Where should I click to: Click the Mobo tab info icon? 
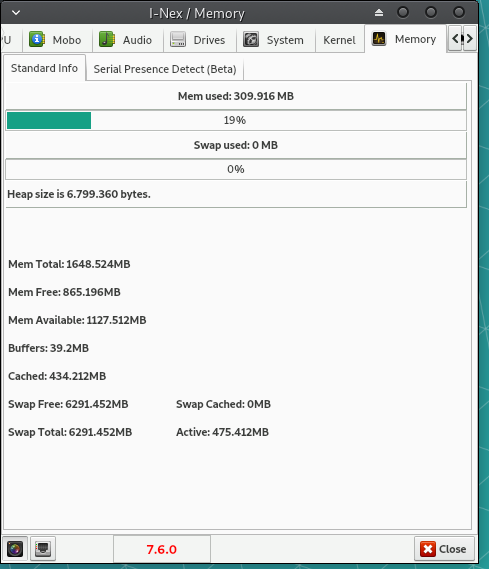coord(37,39)
